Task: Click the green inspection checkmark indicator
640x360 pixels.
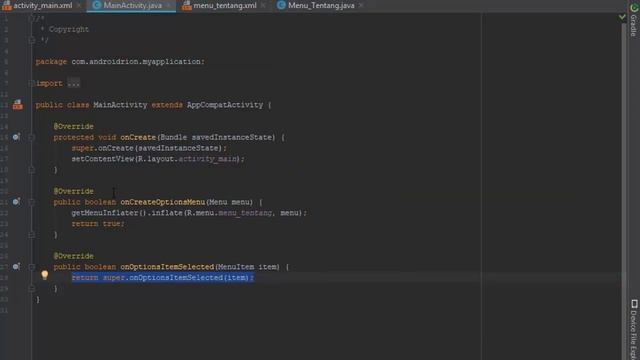Action: (622, 17)
